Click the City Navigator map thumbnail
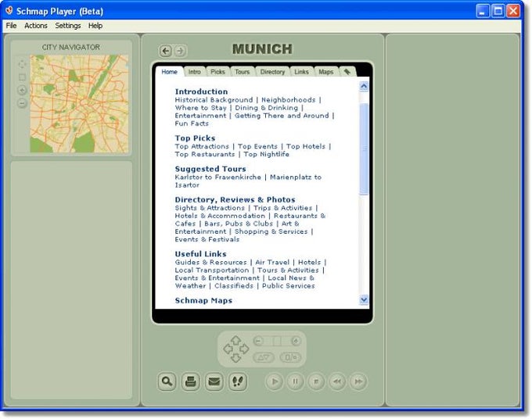 click(x=79, y=104)
